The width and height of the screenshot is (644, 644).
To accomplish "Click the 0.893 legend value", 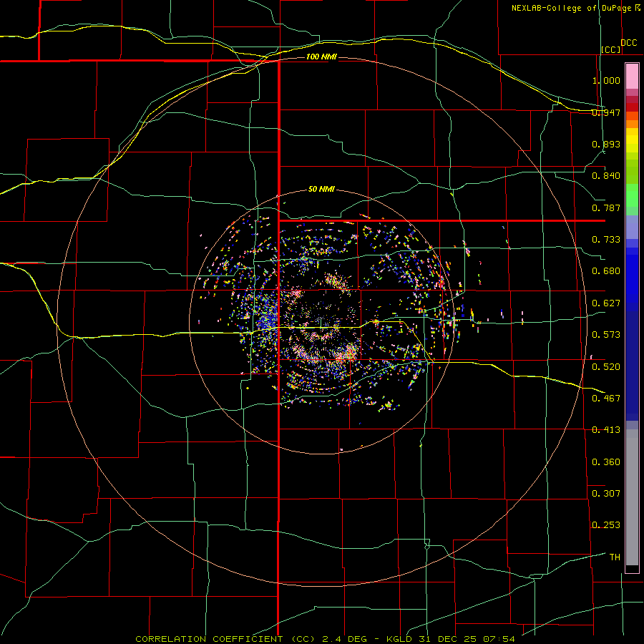I will (606, 144).
